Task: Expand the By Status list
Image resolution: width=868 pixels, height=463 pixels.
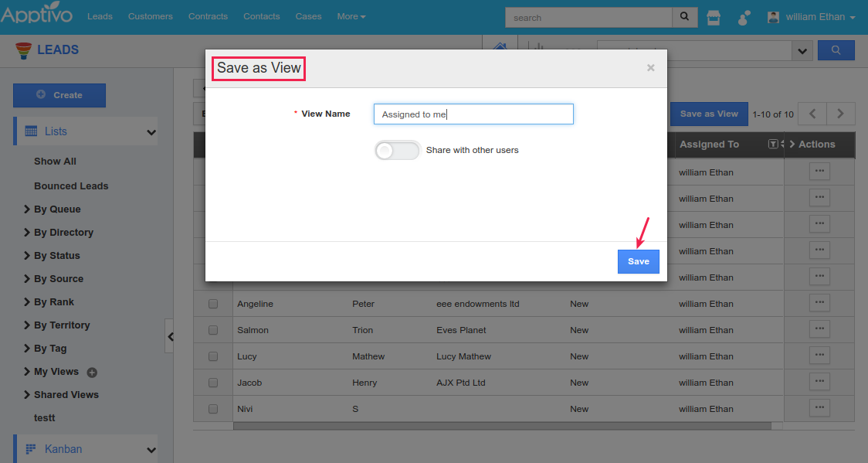Action: click(x=56, y=256)
